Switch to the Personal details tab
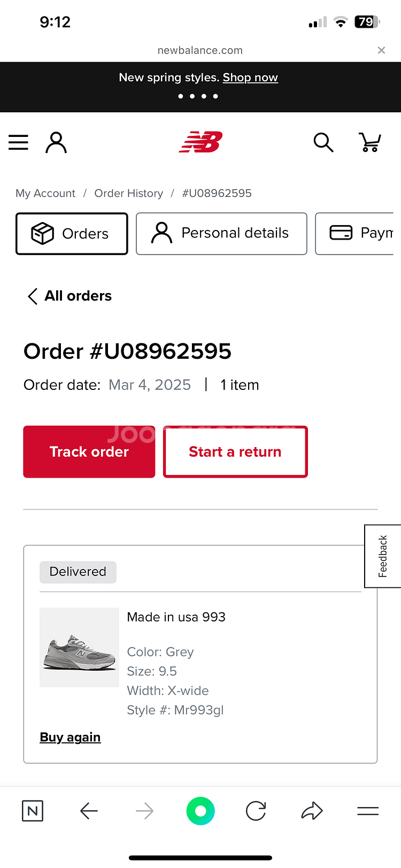The image size is (401, 868). point(221,234)
